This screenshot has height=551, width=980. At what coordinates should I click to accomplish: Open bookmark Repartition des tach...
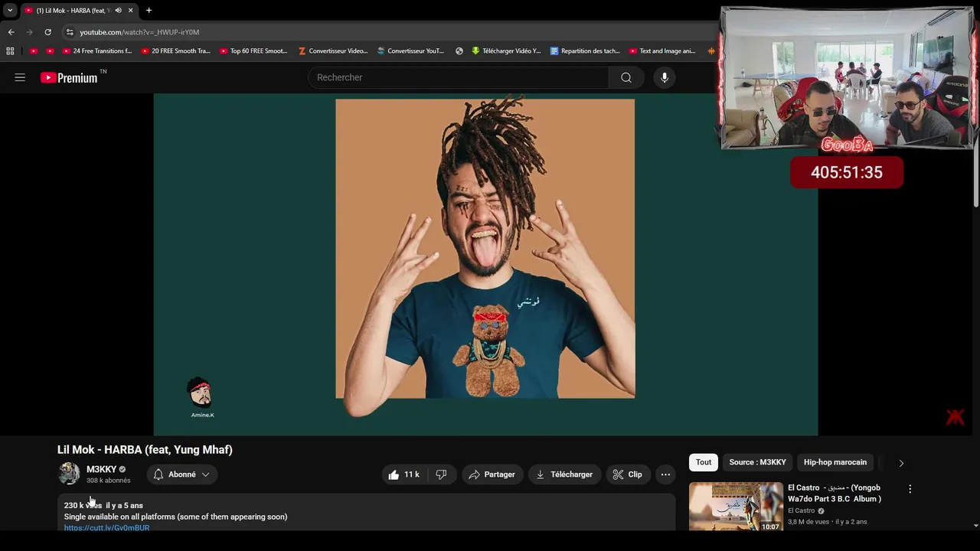(585, 51)
